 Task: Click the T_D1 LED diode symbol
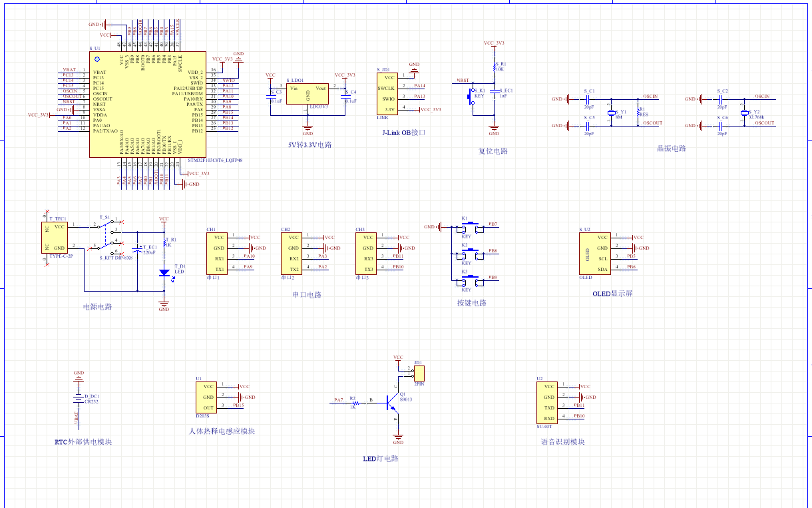164,272
